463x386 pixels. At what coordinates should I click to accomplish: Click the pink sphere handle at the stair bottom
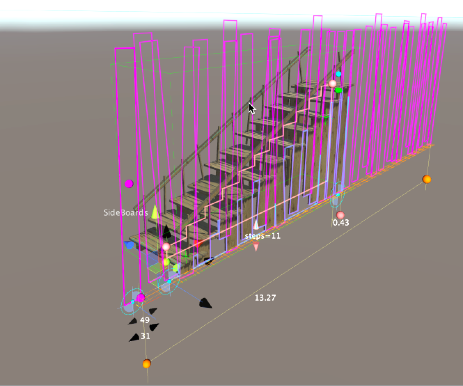166,247
